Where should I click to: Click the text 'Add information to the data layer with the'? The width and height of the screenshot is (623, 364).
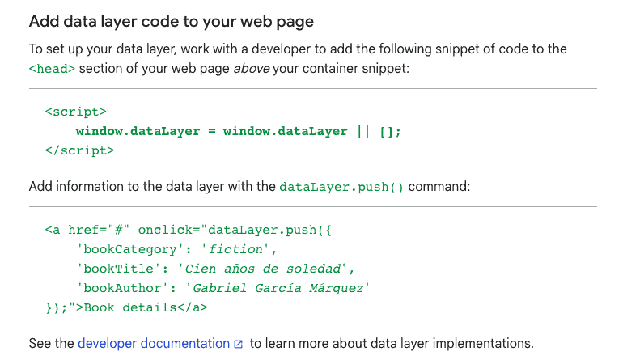click(152, 186)
